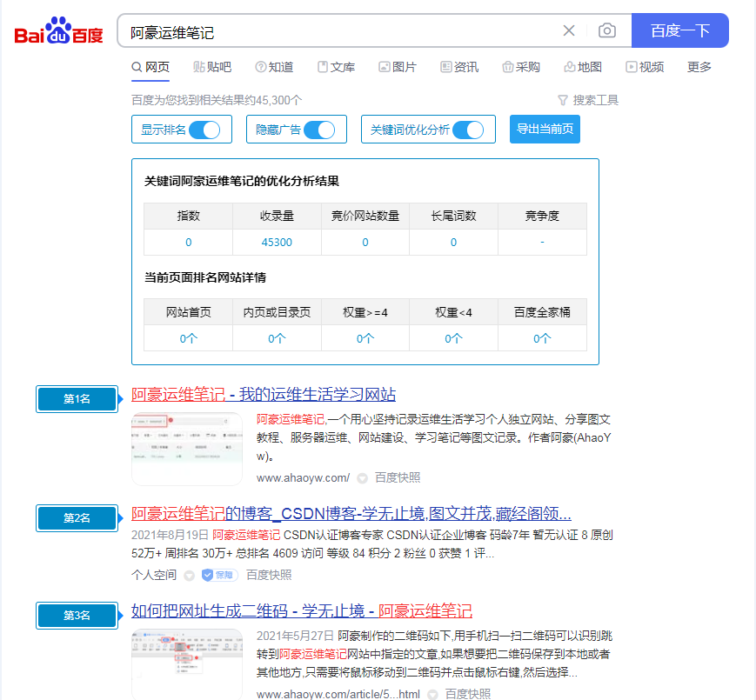Expand dropdown arrow next to 个人空间
Screen dimensions: 756x700
[190, 576]
